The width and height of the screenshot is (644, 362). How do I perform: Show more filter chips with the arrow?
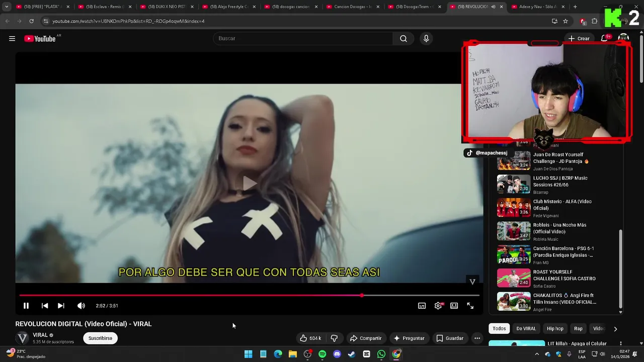[x=615, y=329]
